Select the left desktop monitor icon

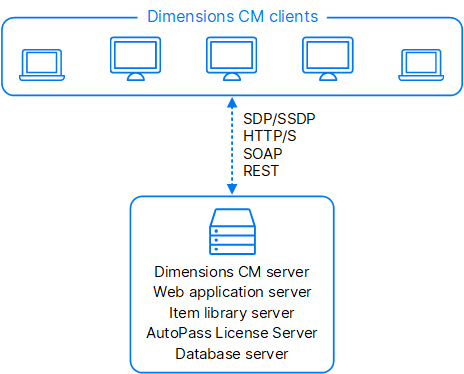tap(136, 59)
